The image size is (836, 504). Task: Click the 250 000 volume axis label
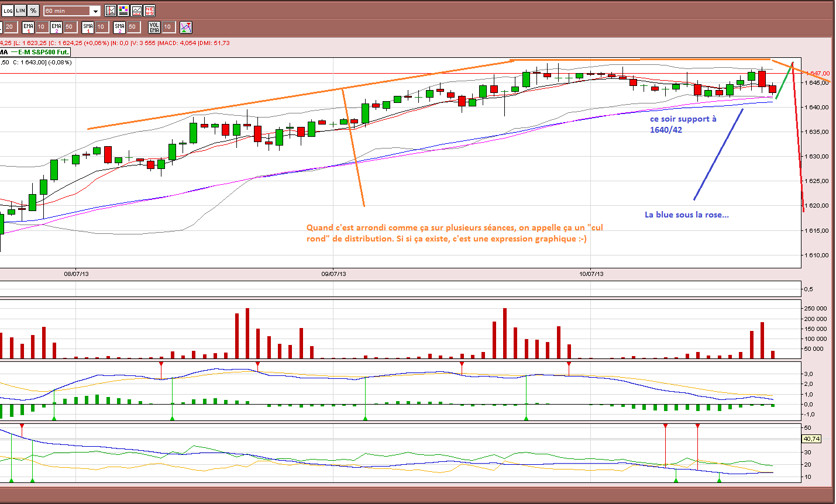(816, 309)
